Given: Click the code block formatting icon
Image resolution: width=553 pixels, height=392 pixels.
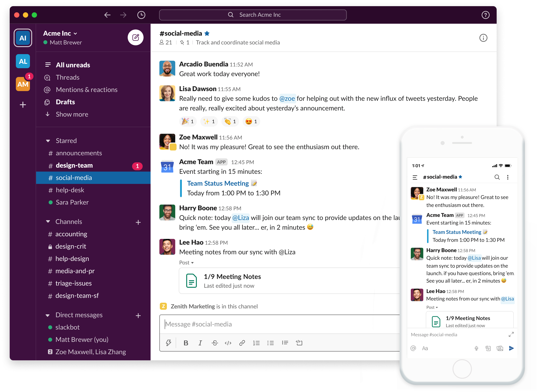Looking at the screenshot, I should [299, 343].
